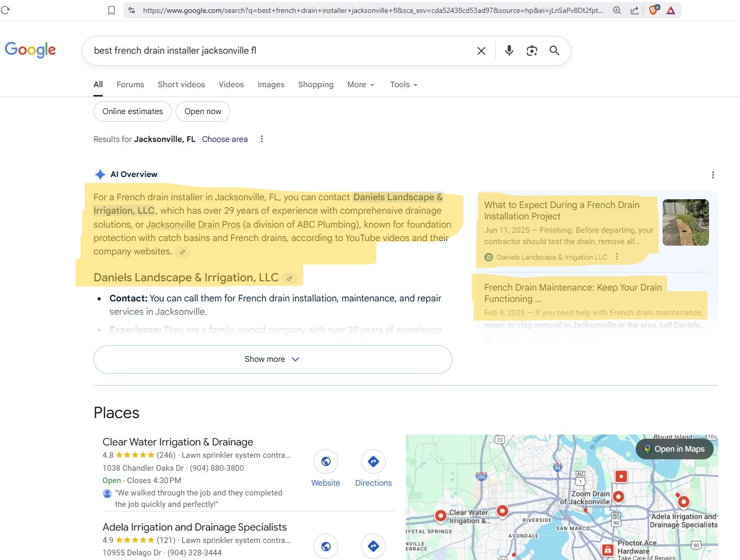Image resolution: width=740 pixels, height=560 pixels.
Task: Click the Directions icon for Clear Water Irrigation
Action: tap(373, 461)
